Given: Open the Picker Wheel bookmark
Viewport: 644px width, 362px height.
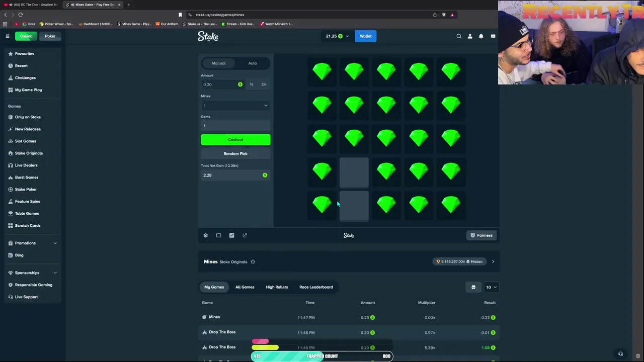Looking at the screenshot, I should (56, 24).
